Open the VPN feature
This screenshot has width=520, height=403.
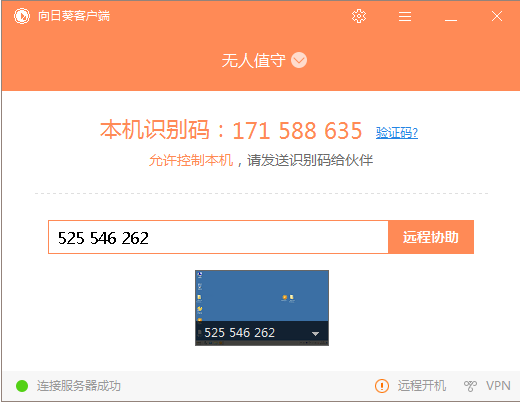(498, 386)
